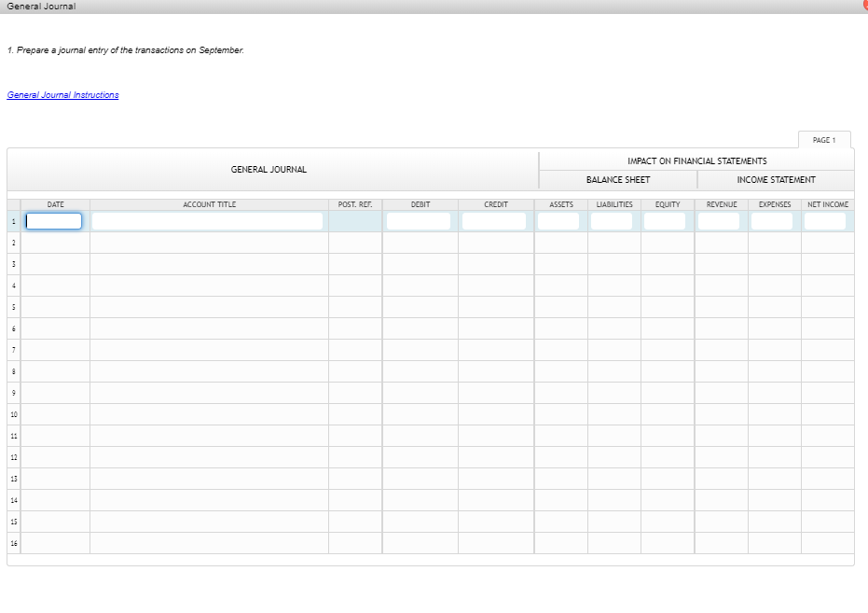Screen dimensions: 868x613
Task: Click the Income Statement column header
Action: (775, 179)
